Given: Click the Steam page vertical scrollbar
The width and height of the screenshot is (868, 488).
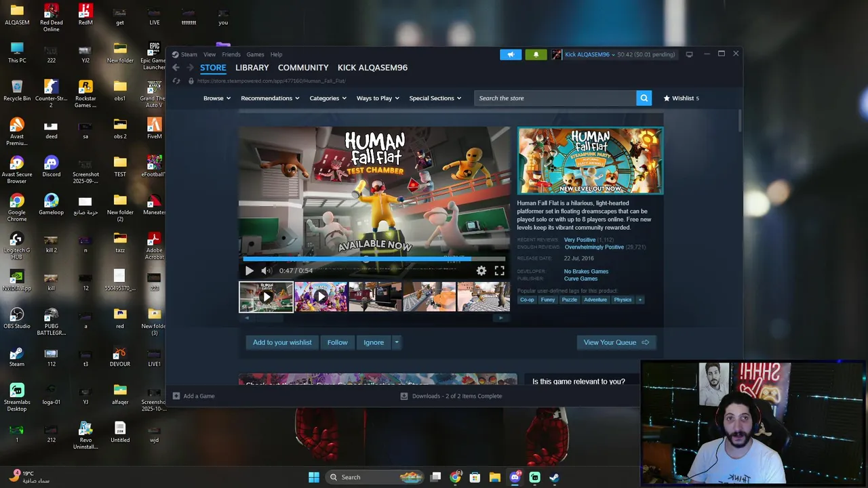Looking at the screenshot, I should 741,122.
